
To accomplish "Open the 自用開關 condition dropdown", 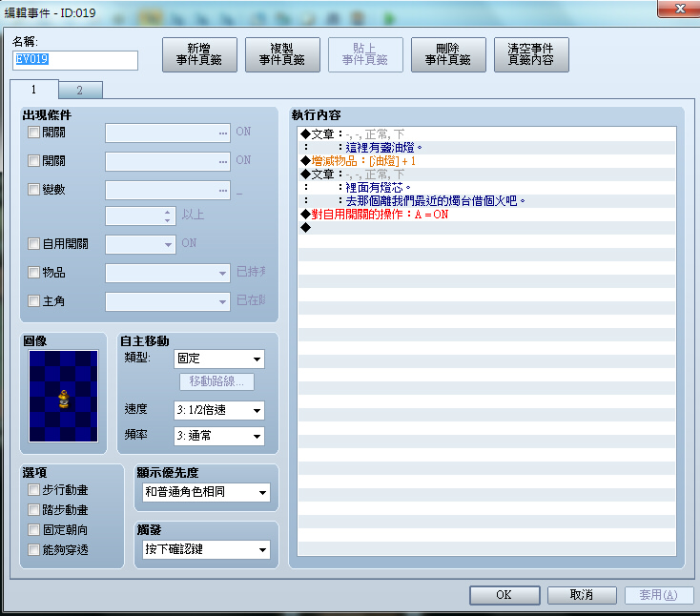I will point(140,245).
